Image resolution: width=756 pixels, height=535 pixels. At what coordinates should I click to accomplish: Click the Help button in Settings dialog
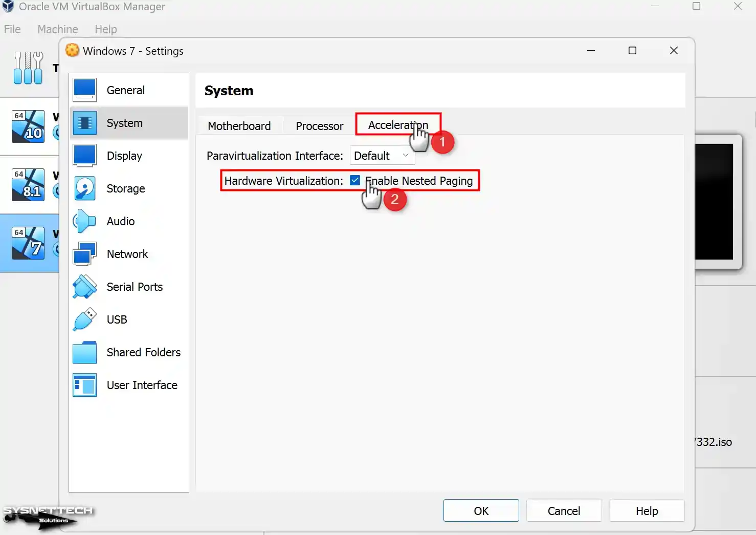[647, 511]
